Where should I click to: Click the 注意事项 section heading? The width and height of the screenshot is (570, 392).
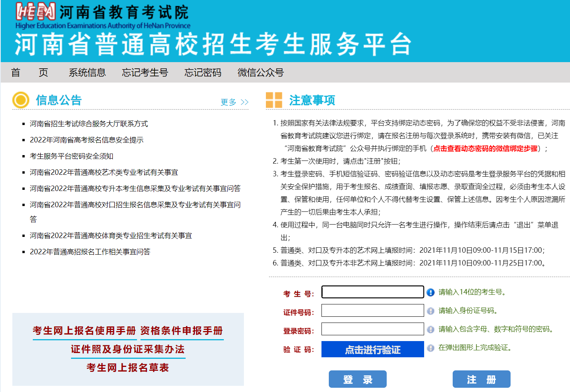[312, 100]
